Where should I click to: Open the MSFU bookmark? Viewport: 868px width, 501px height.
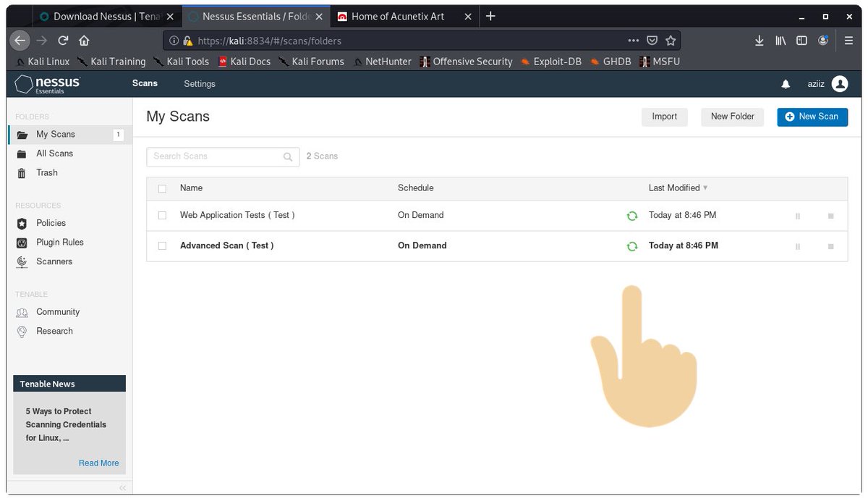point(660,62)
